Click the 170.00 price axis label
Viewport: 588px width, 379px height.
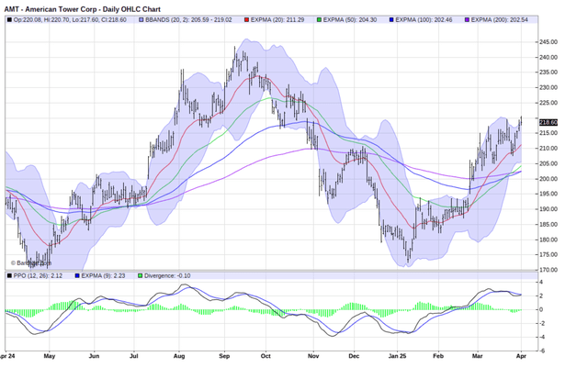coord(548,270)
